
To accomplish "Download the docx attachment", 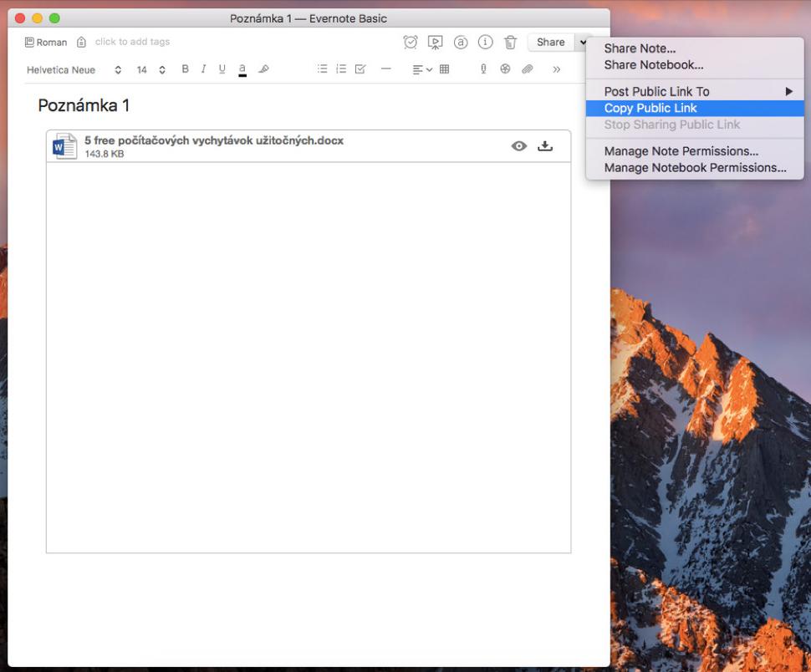I will point(545,146).
